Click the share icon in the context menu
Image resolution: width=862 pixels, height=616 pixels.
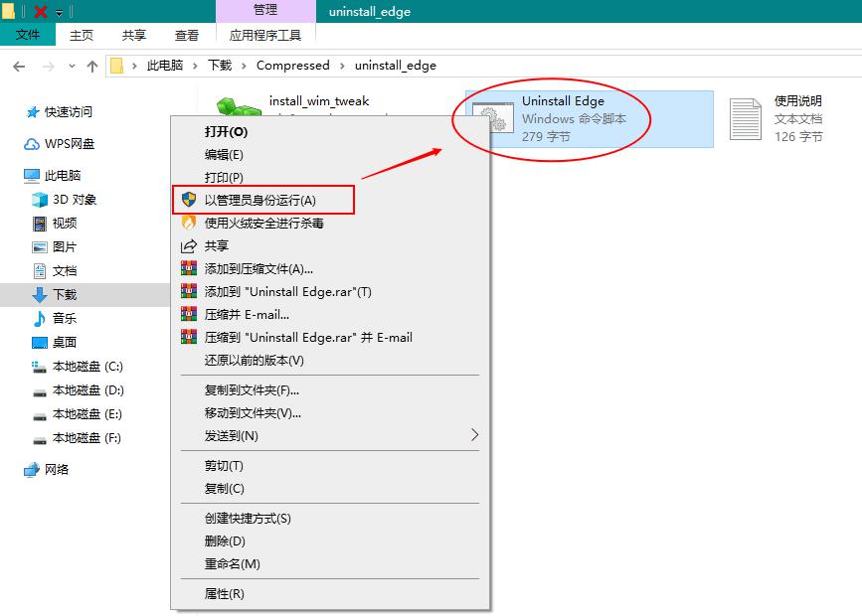tap(189, 245)
